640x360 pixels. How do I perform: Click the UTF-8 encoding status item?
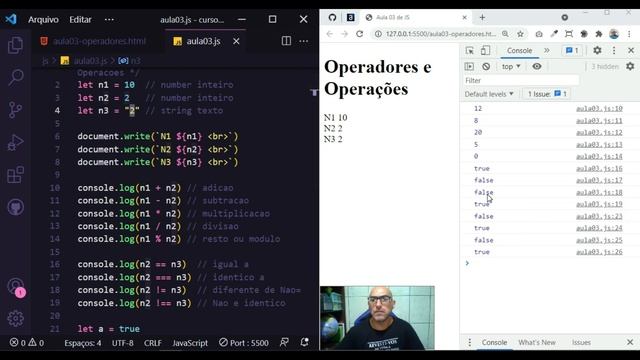tap(123, 343)
